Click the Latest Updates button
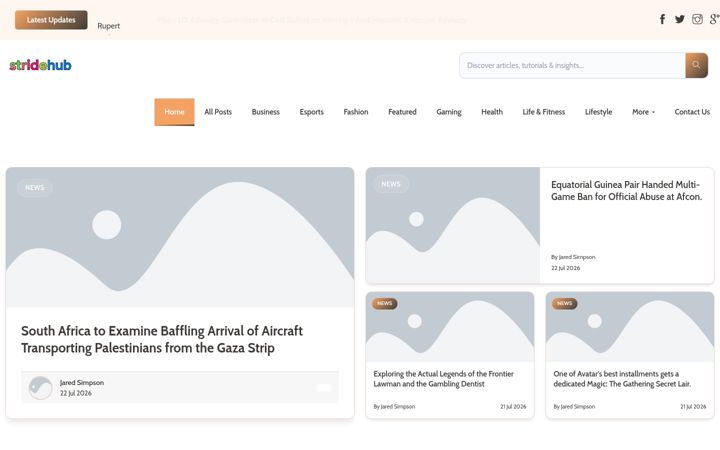 point(51,20)
